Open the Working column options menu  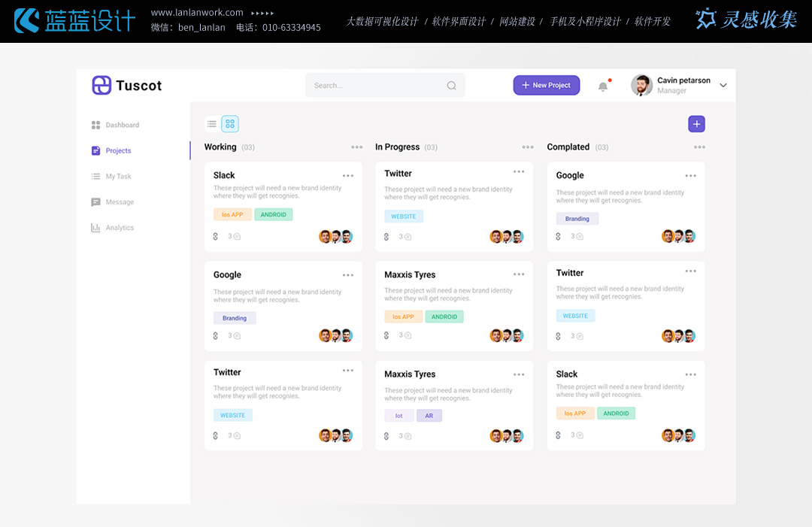coord(356,147)
